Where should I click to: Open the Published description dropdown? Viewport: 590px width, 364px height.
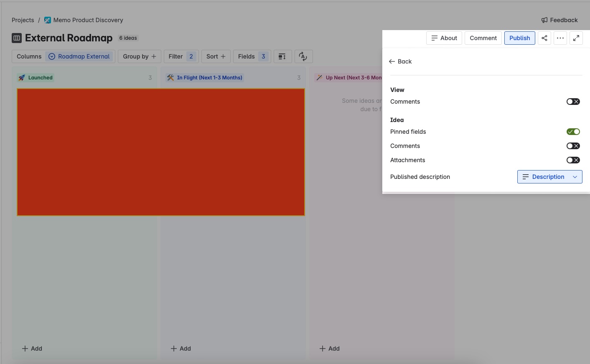click(x=550, y=177)
